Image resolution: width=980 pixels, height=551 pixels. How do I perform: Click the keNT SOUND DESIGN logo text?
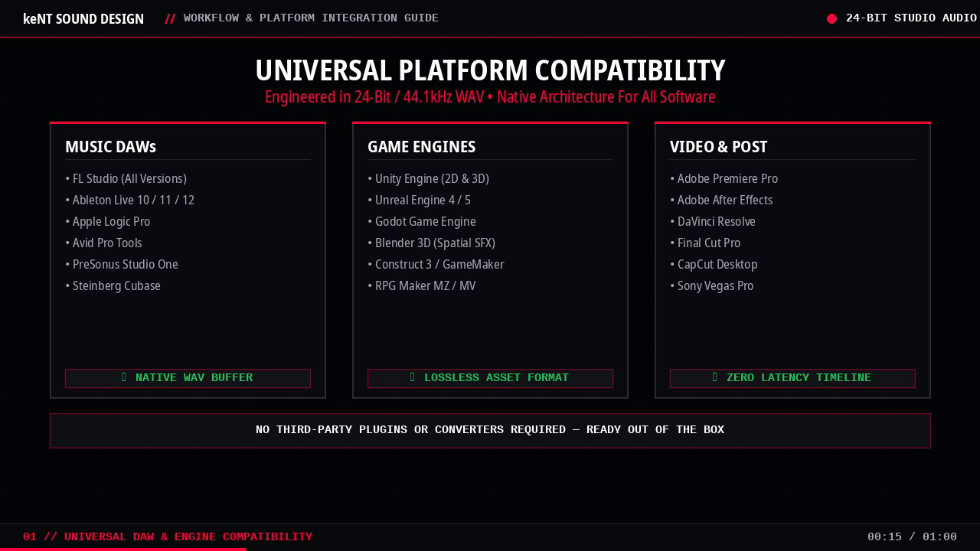tap(83, 19)
